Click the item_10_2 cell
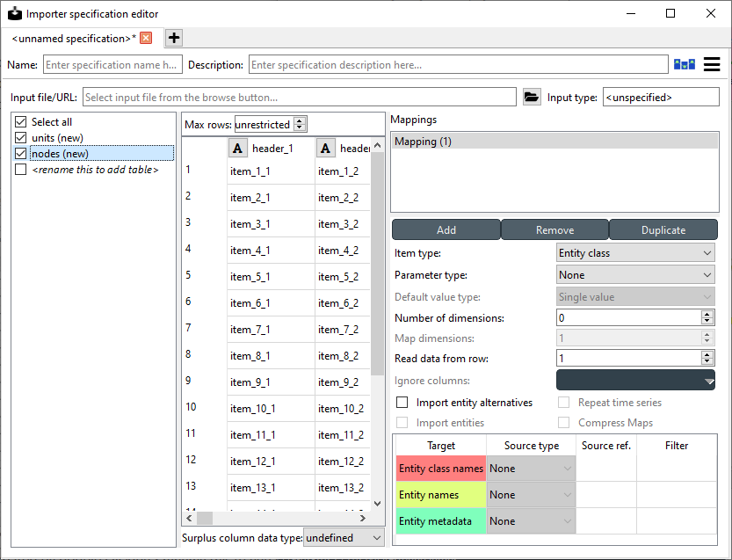Viewport: 732px width, 560px height. tap(343, 409)
